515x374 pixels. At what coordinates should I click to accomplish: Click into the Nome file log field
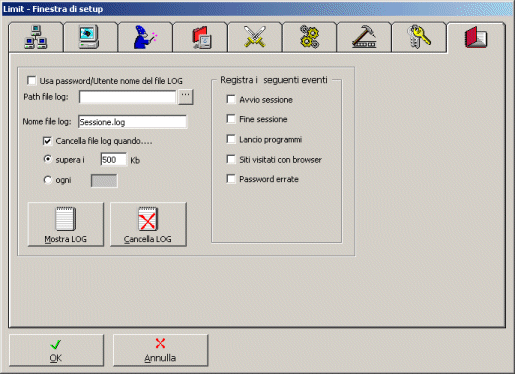(x=132, y=122)
